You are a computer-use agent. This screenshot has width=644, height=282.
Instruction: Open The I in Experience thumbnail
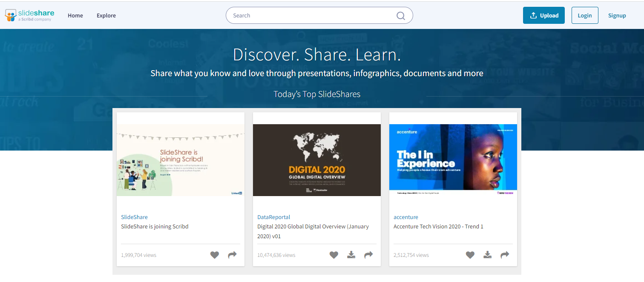(x=453, y=160)
